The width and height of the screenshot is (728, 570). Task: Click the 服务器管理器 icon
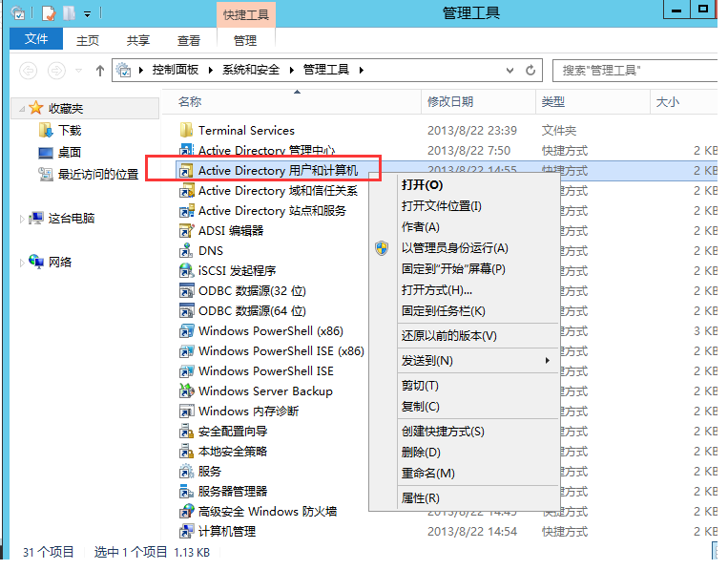coord(186,491)
